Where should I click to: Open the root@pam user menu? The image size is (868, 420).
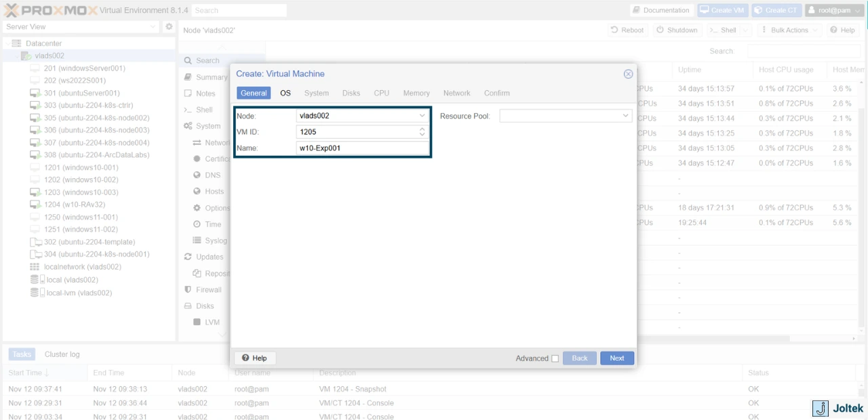(x=835, y=10)
